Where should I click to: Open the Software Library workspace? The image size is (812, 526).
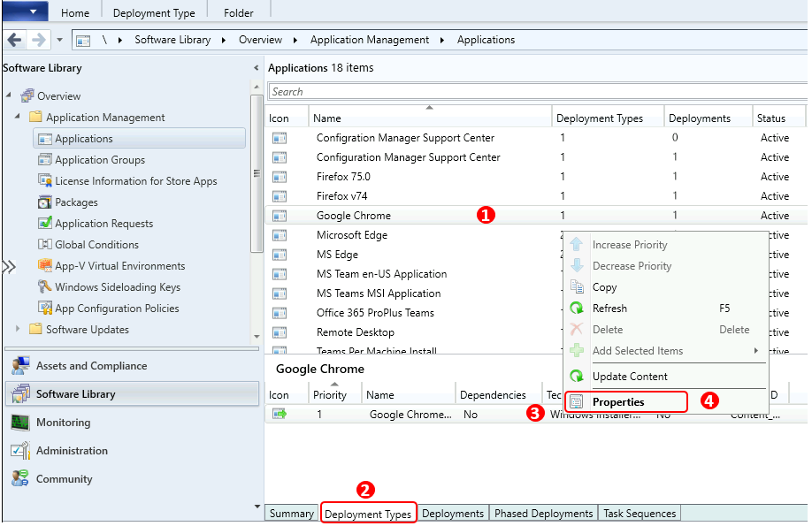(x=132, y=394)
